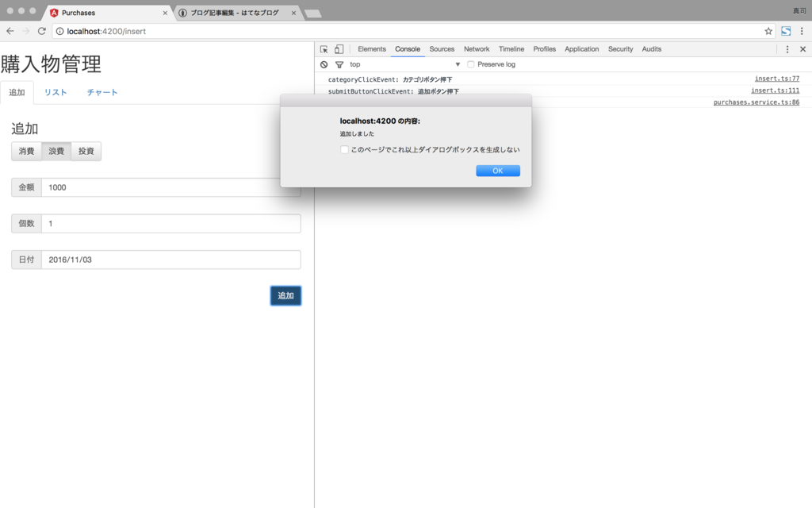Screen dimensions: 812x508
Task: Select the 浪費 category toggle button
Action: 56,152
